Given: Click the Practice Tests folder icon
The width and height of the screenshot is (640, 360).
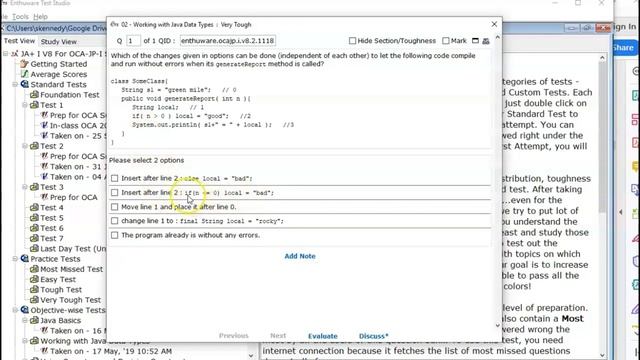Looking at the screenshot, I should pos(24,259).
